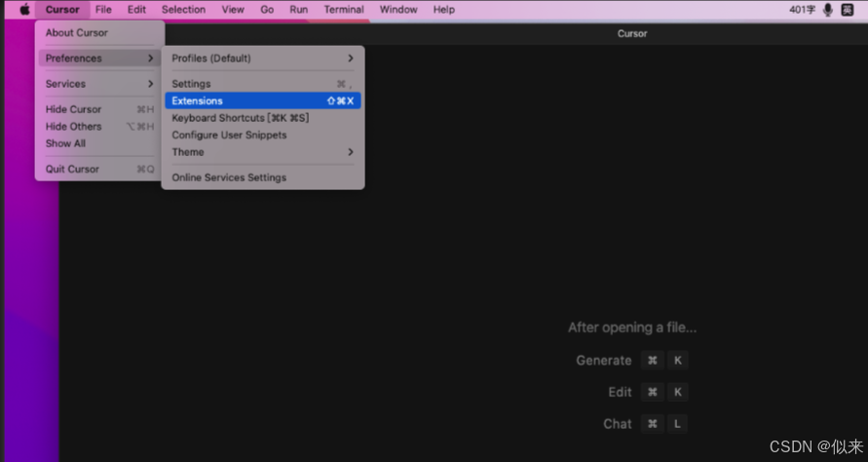Open the Run menu
The width and height of the screenshot is (868, 462).
tap(298, 10)
